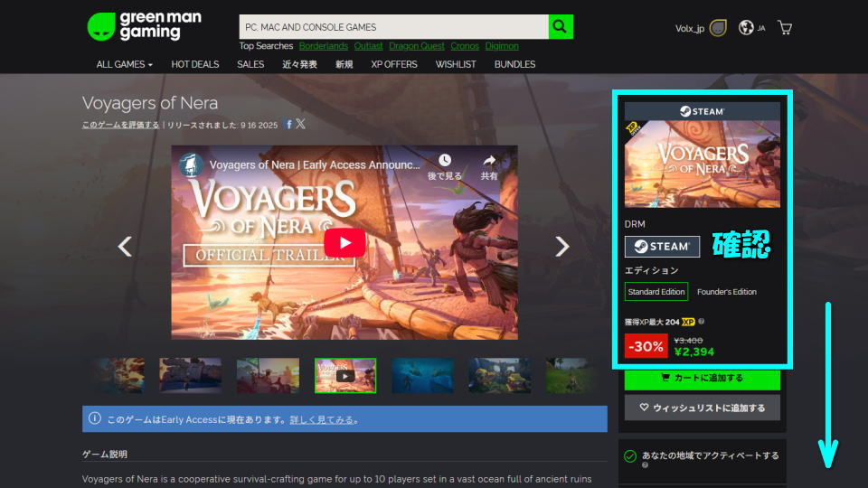Open the WISHLIST menu
This screenshot has width=868, height=488.
[x=456, y=64]
